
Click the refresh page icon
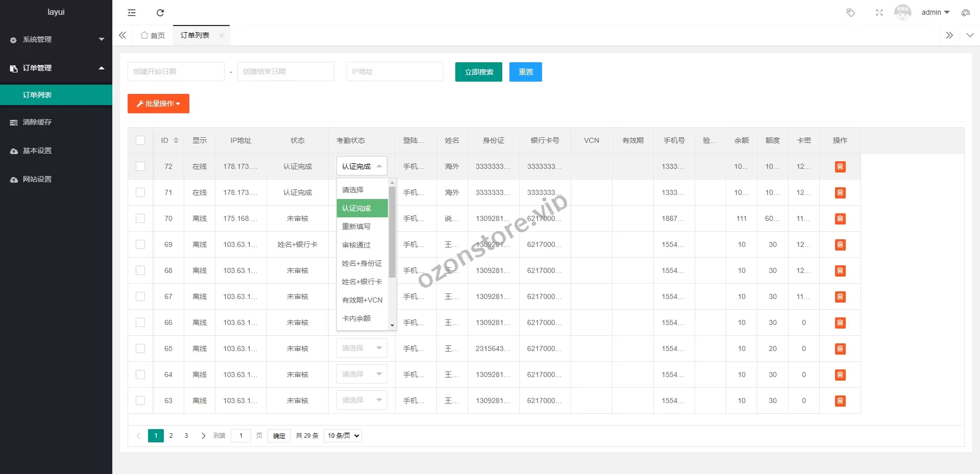tap(160, 13)
